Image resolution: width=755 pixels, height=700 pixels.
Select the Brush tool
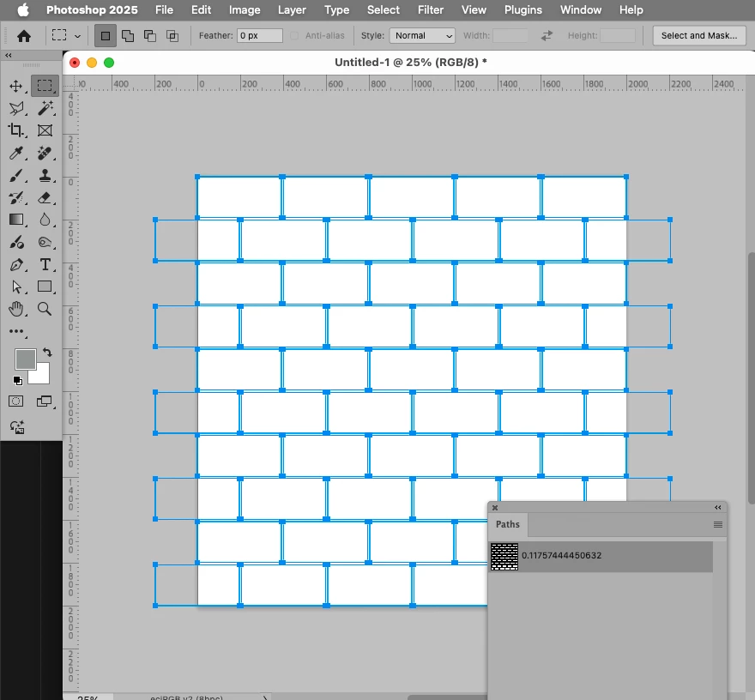[x=16, y=175]
